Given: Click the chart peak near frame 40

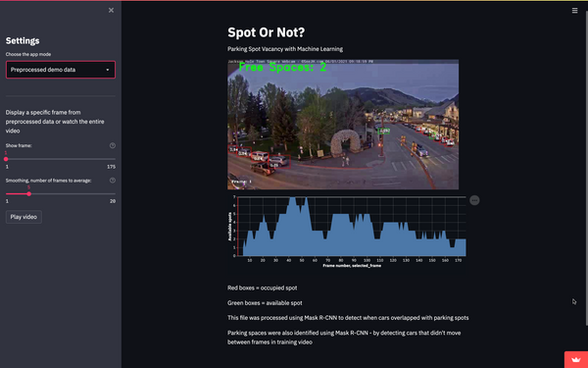Looking at the screenshot, I should 292,200.
